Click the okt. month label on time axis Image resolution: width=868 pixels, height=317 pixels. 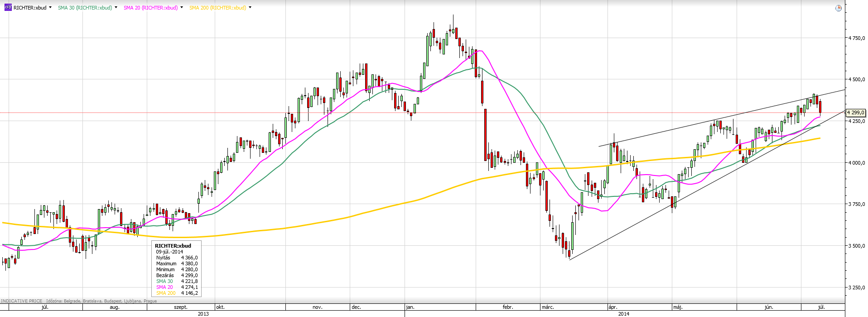point(220,307)
